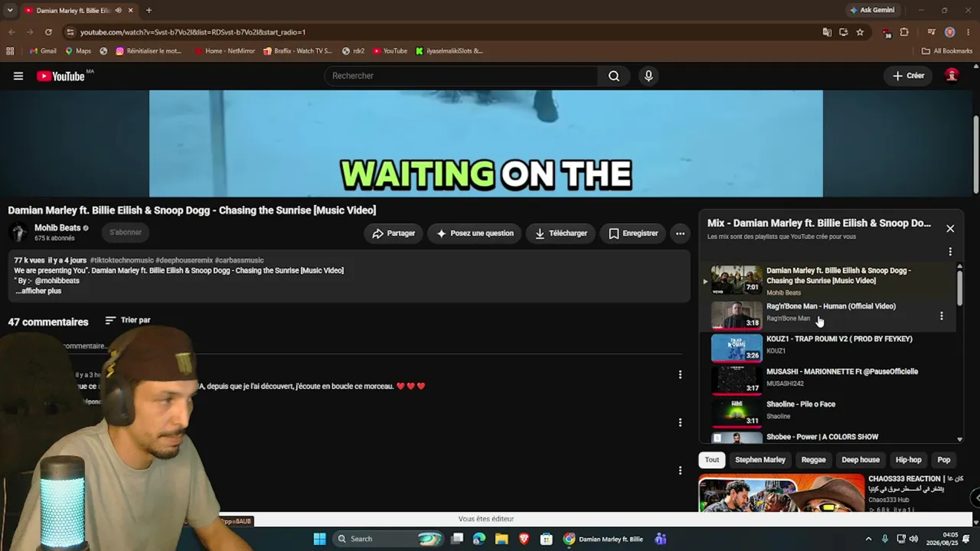Open the YouTube guide hamburger menu
Image resolution: width=980 pixels, height=551 pixels.
click(x=18, y=76)
